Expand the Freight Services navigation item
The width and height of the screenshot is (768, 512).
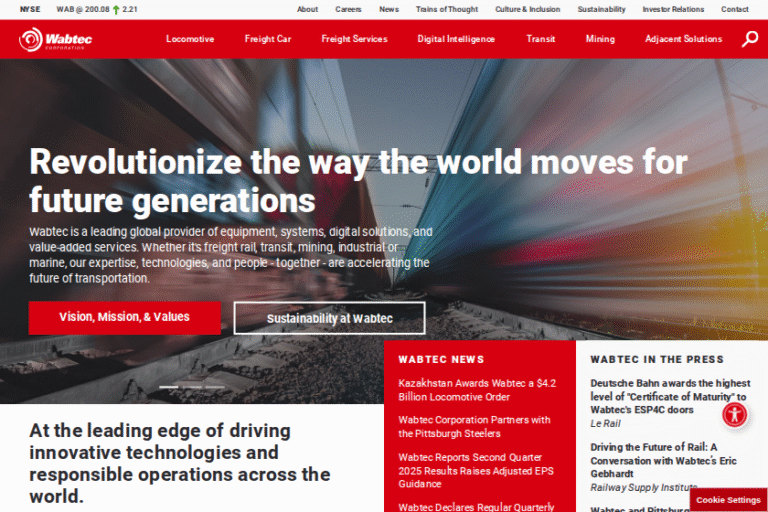(354, 39)
